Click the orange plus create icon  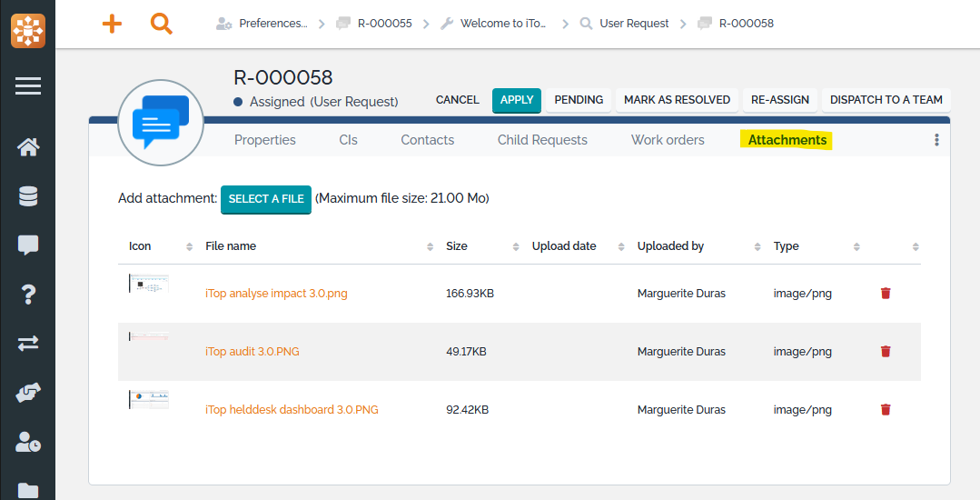(112, 24)
